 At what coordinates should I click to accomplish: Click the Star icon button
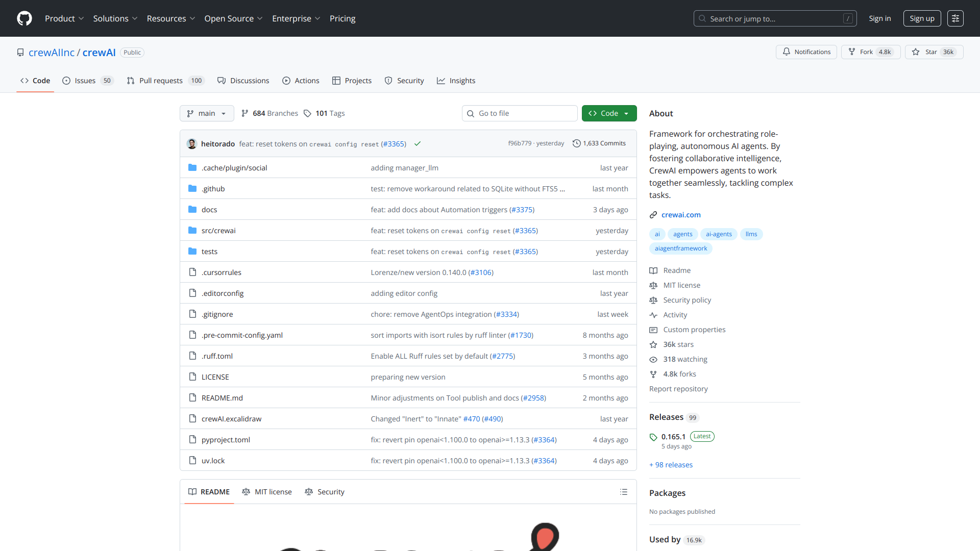(916, 52)
